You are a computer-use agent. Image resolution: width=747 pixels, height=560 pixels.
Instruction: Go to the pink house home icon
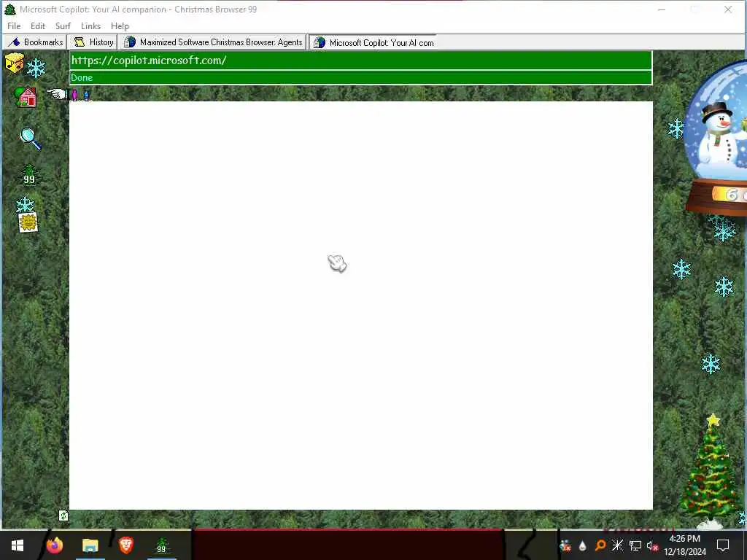tap(26, 97)
